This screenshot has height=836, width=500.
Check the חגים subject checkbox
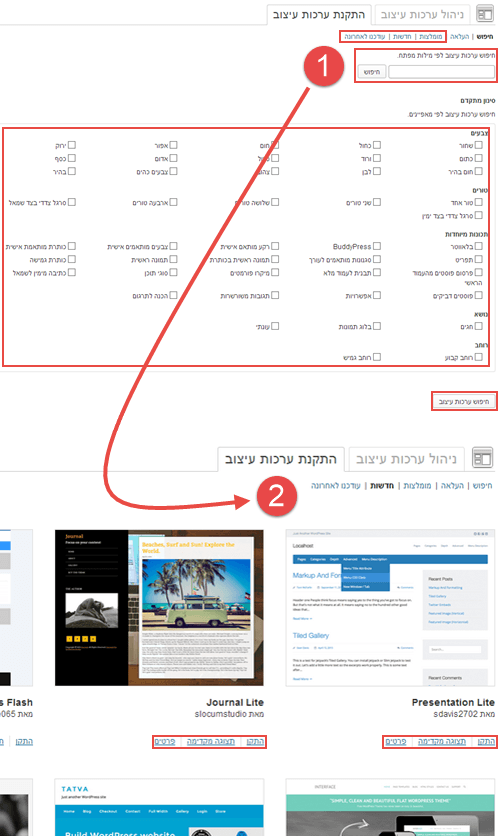[479, 326]
